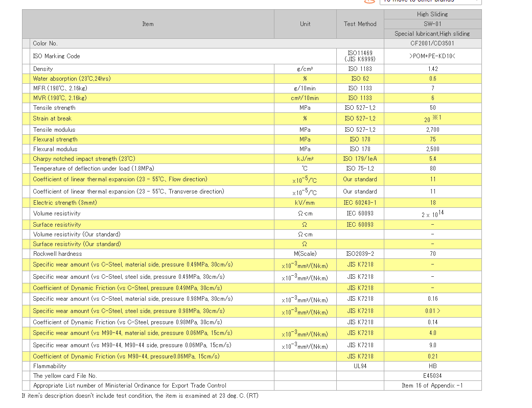Click the 'Water absorption (23℃,24hrs)' row label
Viewport: 532px width, 408px height.
[72, 79]
